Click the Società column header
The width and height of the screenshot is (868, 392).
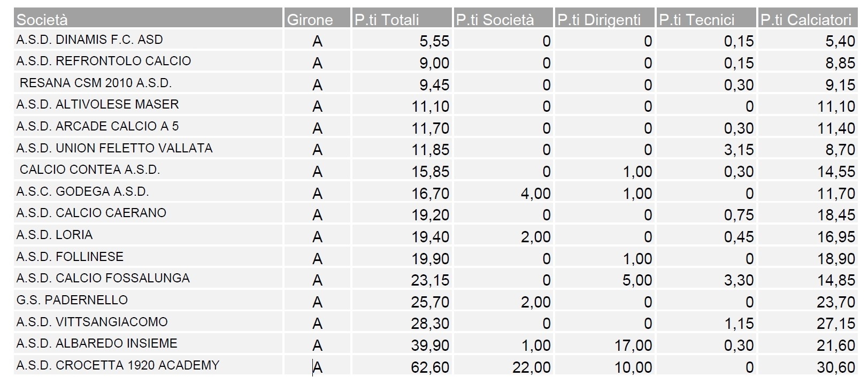tap(42, 20)
